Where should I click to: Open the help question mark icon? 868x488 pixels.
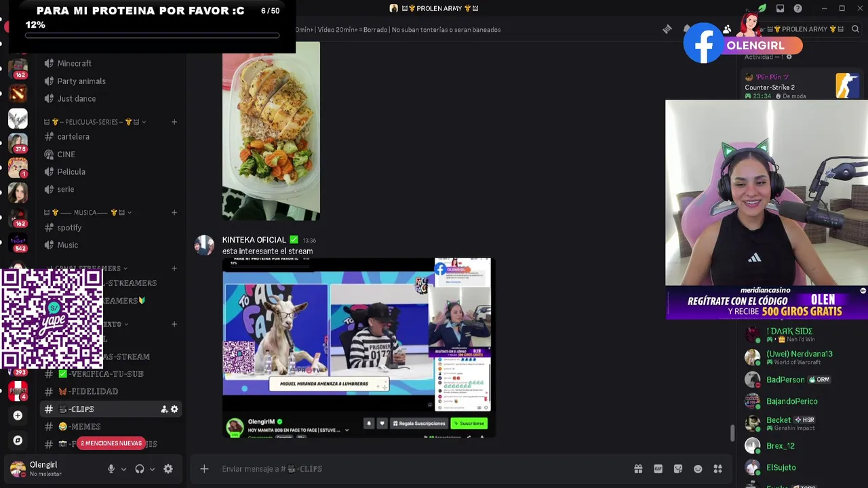pyautogui.click(x=797, y=8)
